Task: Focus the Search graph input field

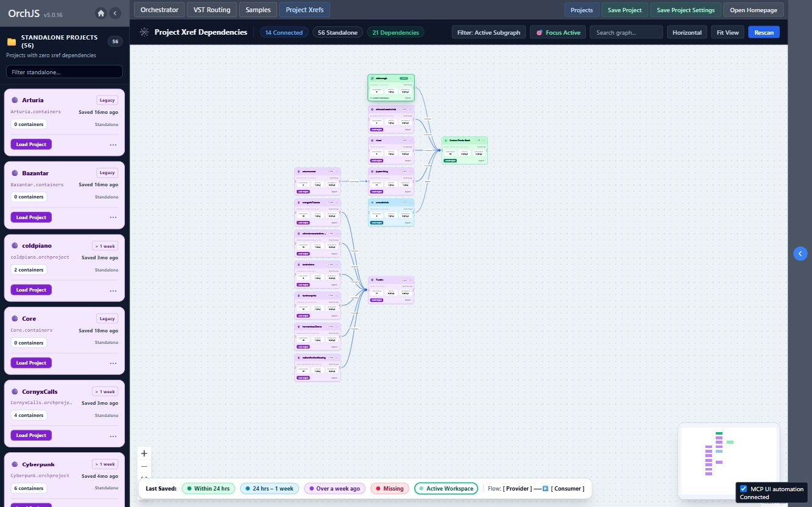Action: (626, 32)
